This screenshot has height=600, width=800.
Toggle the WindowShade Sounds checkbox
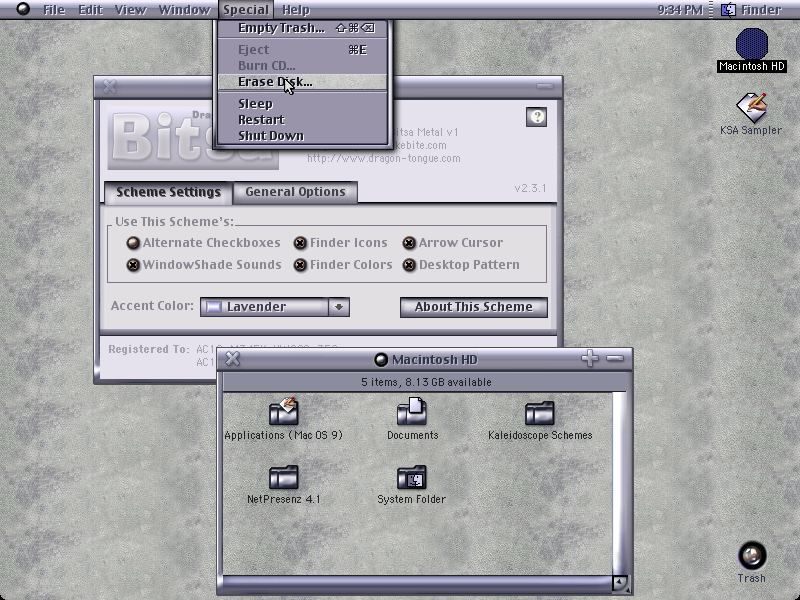coord(133,265)
